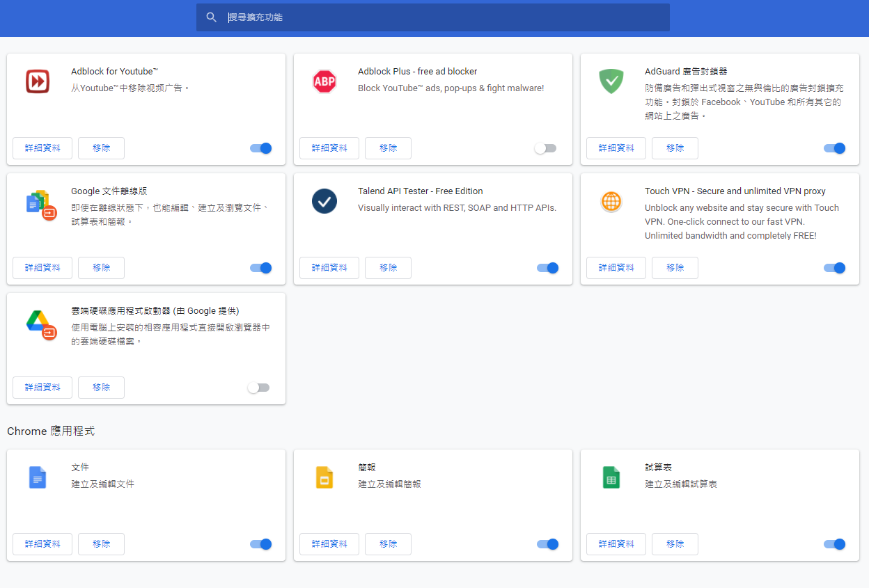Enable the 雲端硬碟應用程式啟動器 toggle
The height and width of the screenshot is (588, 869).
pos(258,388)
